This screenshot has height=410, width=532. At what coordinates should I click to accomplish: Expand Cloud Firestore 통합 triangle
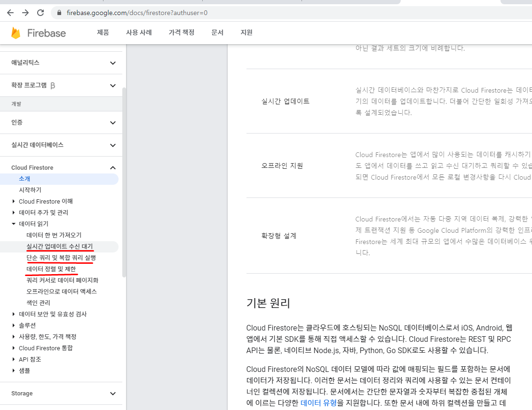pos(14,348)
